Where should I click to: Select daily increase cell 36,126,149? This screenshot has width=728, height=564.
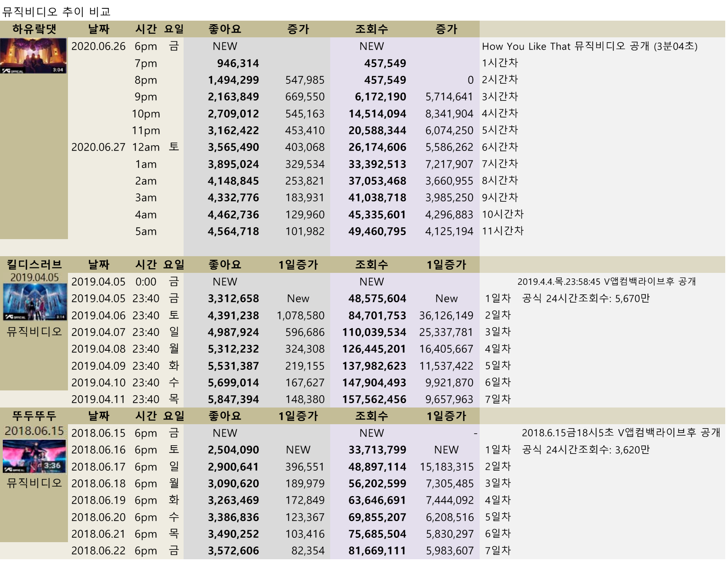(x=446, y=315)
